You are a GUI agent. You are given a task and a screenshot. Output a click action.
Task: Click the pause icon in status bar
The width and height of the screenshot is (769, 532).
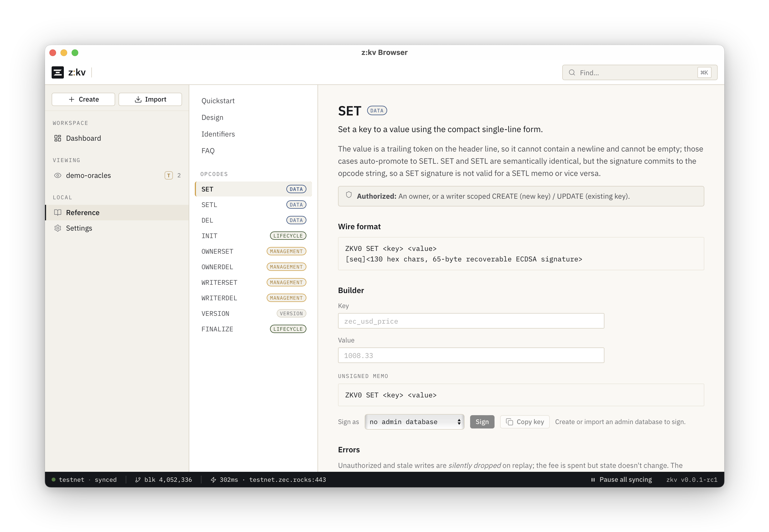tap(593, 480)
